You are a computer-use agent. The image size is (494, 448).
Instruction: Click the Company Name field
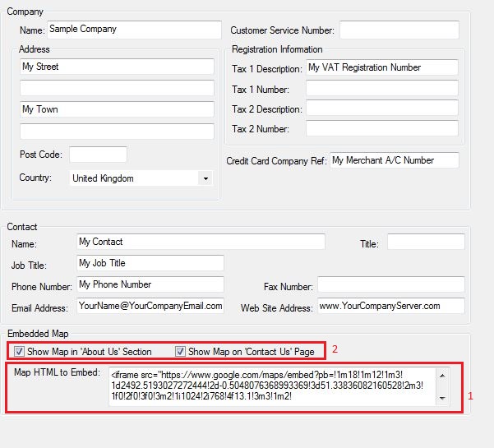coord(134,30)
